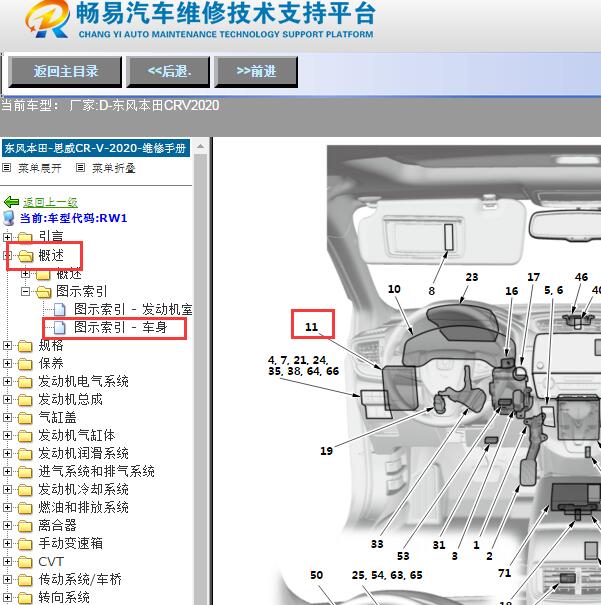
Task: Select the 手动变速箱 tree label
Action: click(70, 544)
